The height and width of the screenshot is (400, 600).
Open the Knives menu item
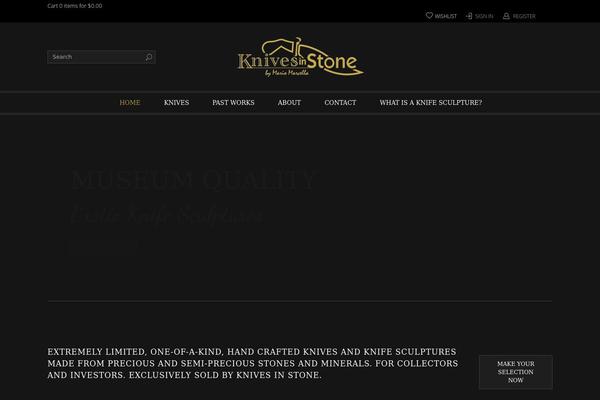coord(176,103)
